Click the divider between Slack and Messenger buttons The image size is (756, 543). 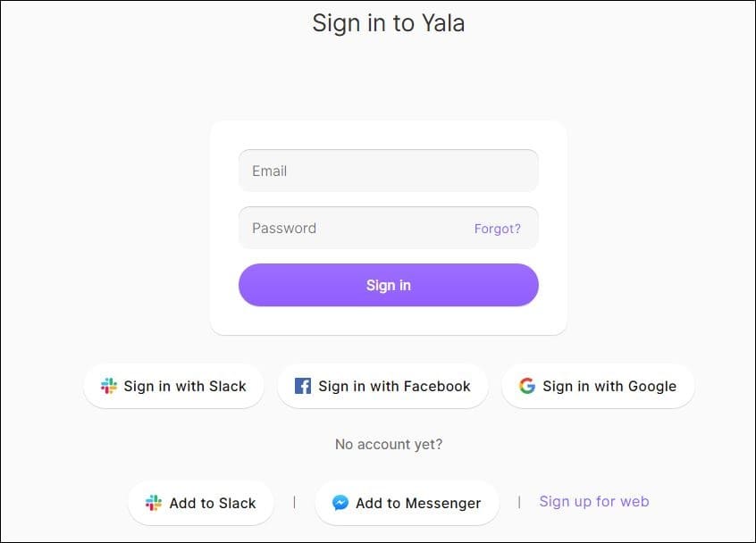coord(294,503)
